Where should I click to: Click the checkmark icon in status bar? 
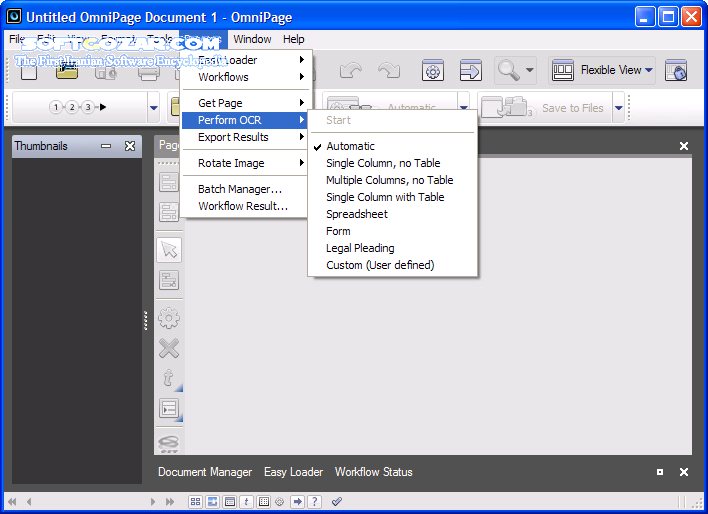pos(337,501)
